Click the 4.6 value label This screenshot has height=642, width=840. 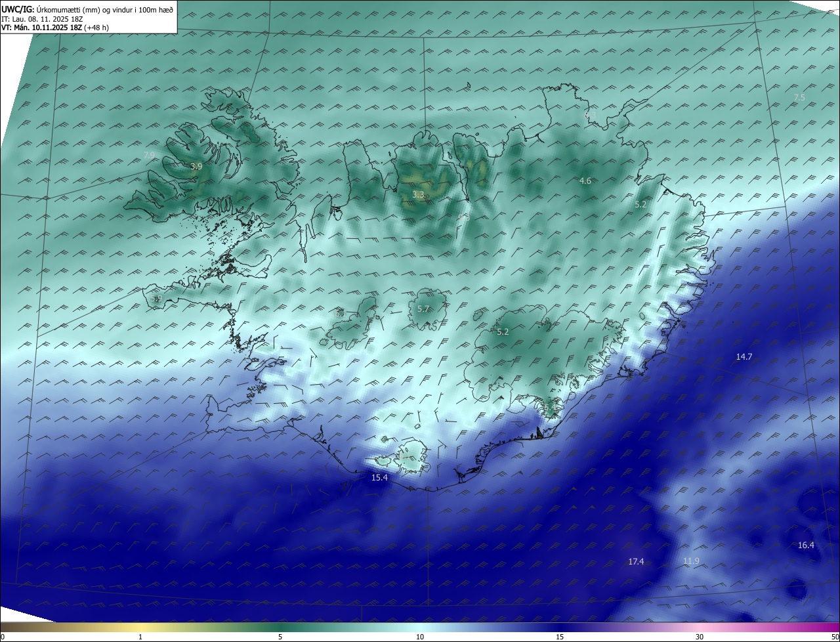(585, 181)
